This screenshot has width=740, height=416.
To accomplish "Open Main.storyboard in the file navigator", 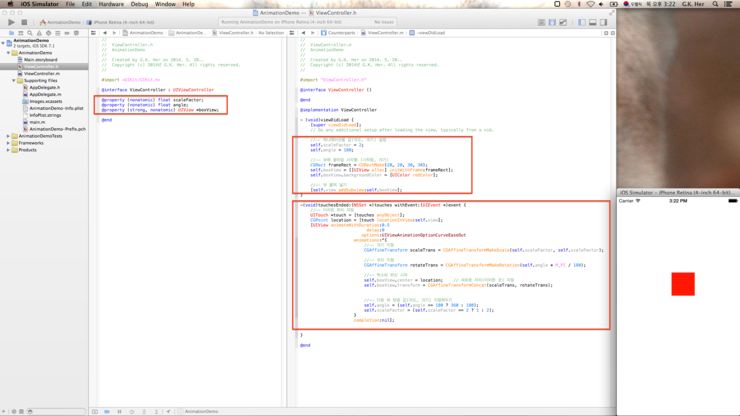I will point(40,60).
